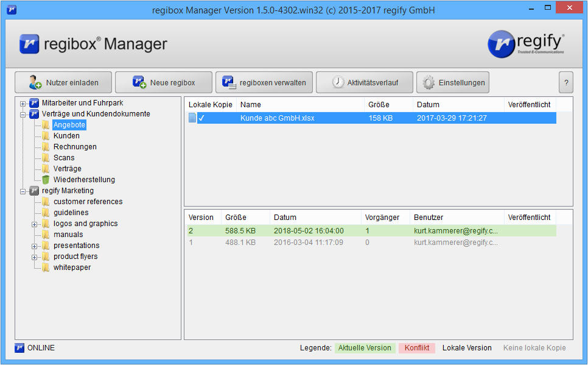Click the Verträge und Kundendokumente regibox icon
This screenshot has width=588, height=365.
34,114
